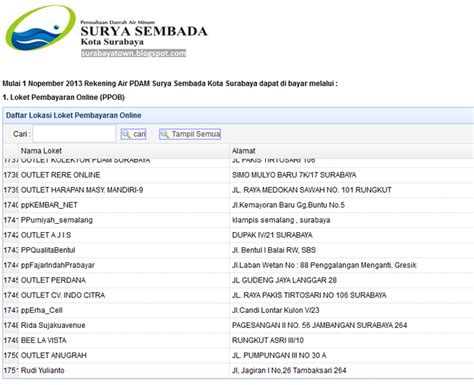Select row OUTLET RERE ONLINE
Viewport: 474px width, 385px height.
(238, 175)
